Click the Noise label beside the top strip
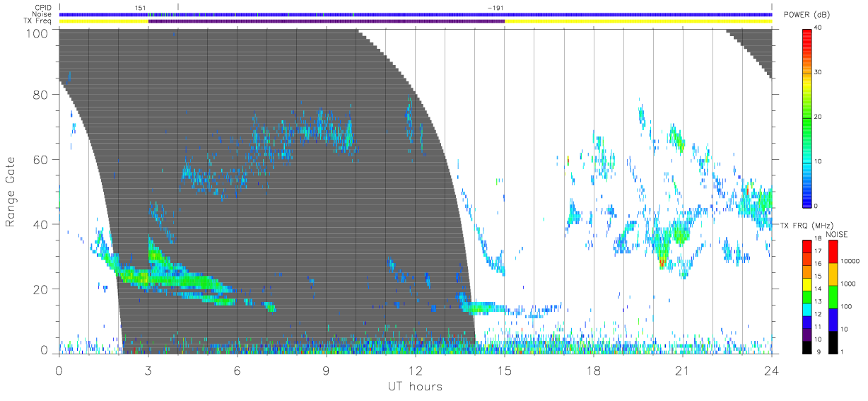This screenshot has width=868, height=401. coord(43,14)
